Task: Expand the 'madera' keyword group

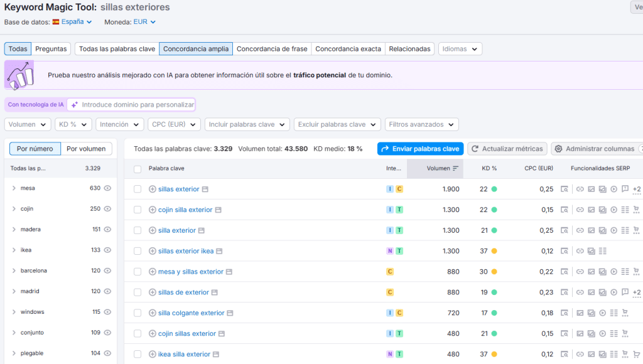Action: coord(14,230)
